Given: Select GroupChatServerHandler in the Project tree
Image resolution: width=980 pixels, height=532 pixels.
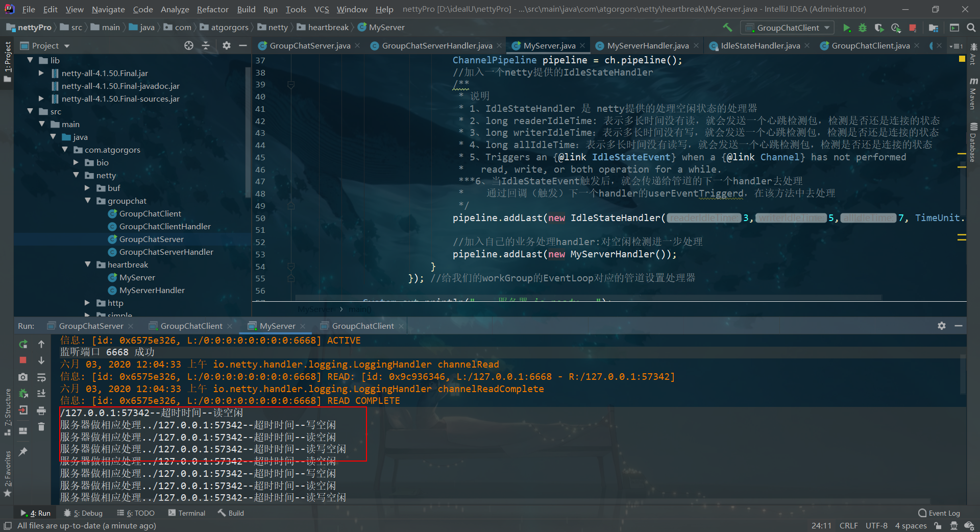Looking at the screenshot, I should (166, 252).
